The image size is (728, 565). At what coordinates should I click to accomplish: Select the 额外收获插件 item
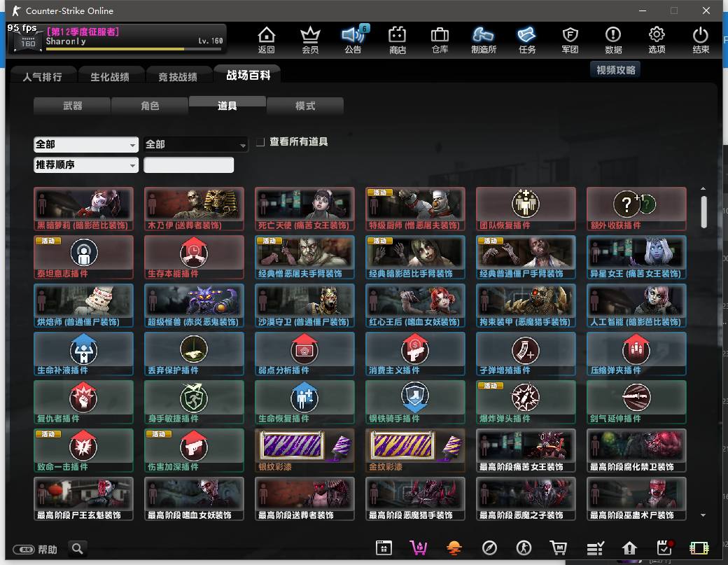(636, 209)
